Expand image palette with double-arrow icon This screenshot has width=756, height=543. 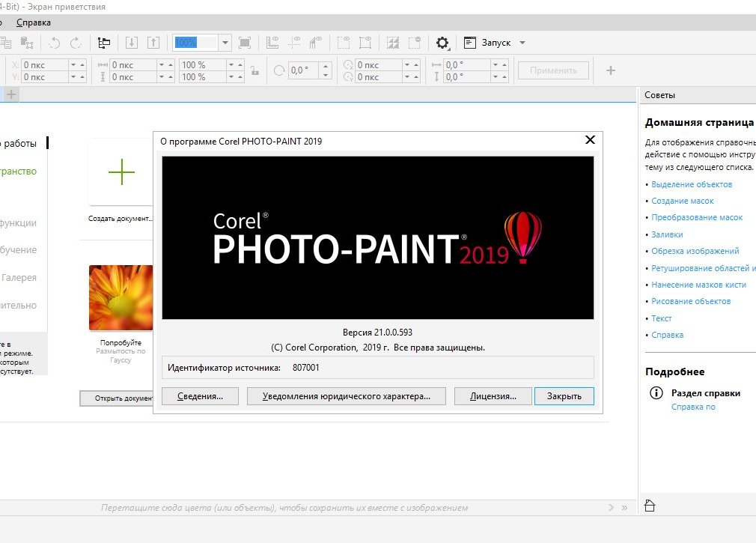click(x=624, y=507)
